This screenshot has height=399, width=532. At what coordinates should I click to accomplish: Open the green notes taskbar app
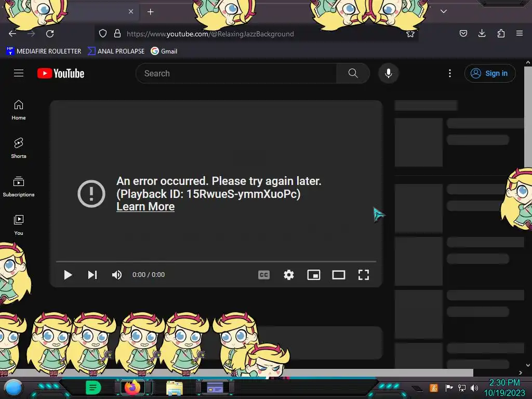click(x=94, y=388)
